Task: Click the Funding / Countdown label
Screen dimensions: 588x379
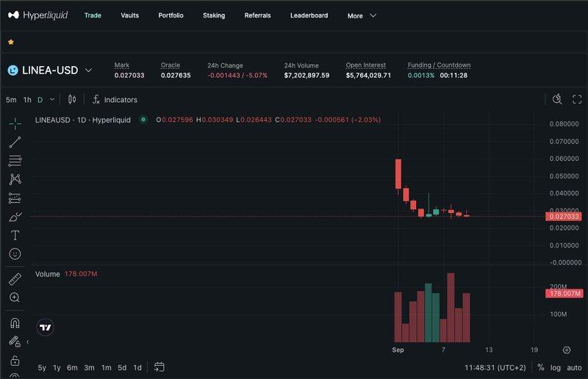Action: (x=439, y=65)
